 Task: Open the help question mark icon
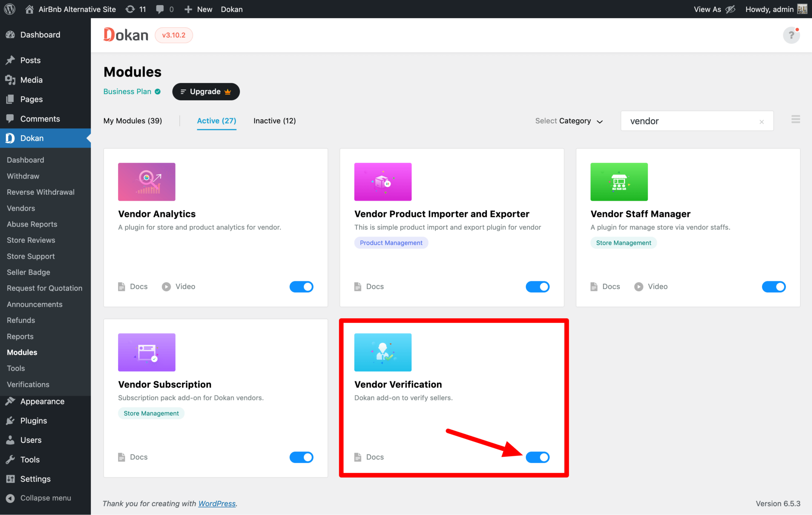click(x=791, y=35)
